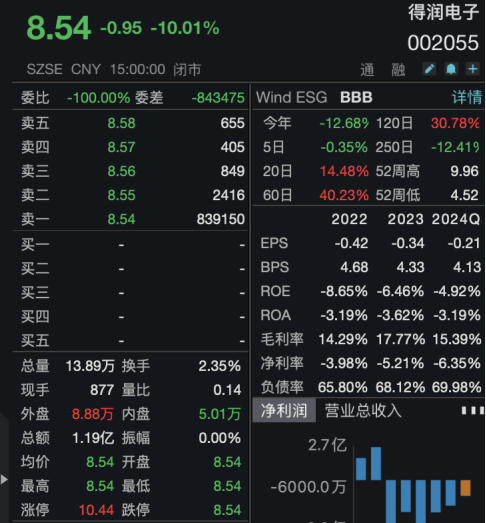The height and width of the screenshot is (523, 486).
Task: Click the 涨停 price 10.44
Action: click(96, 510)
